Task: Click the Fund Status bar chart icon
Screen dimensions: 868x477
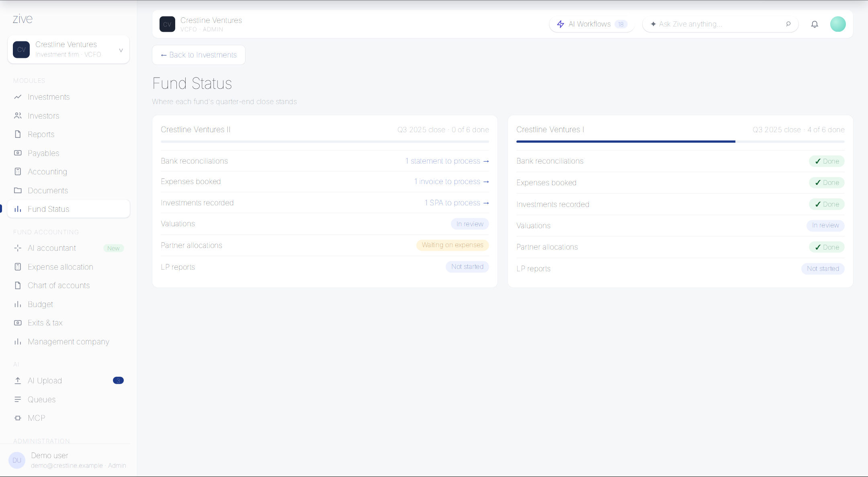Action: pos(18,209)
